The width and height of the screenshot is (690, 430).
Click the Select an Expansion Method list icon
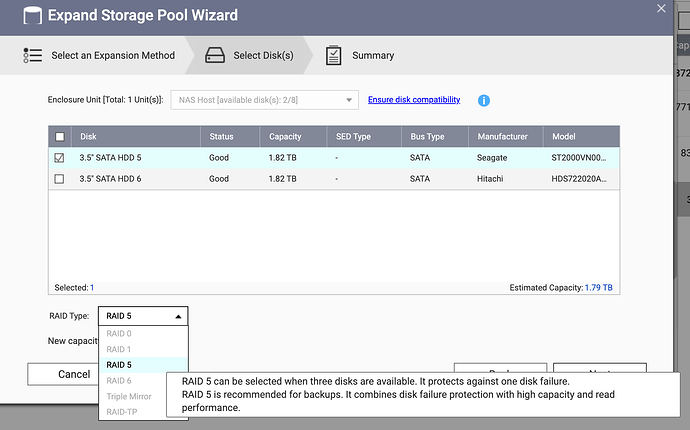[x=33, y=56]
